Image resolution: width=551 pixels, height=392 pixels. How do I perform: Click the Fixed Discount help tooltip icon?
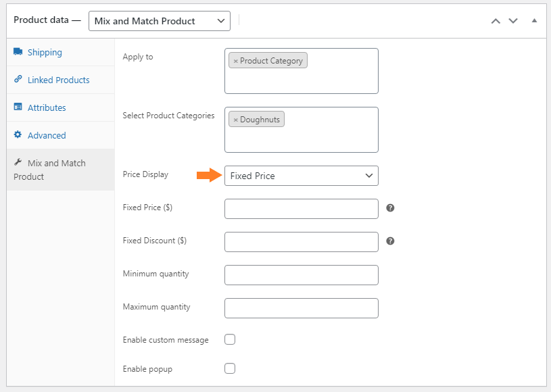390,241
